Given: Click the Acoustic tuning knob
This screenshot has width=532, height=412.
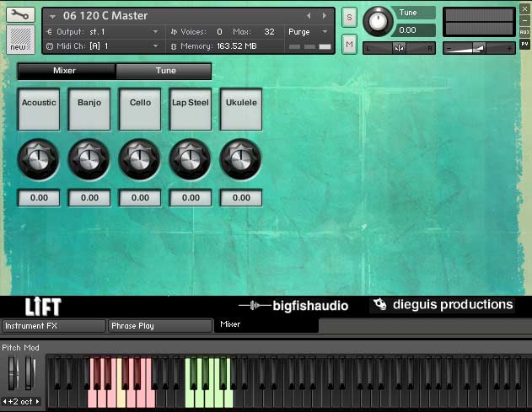Looking at the screenshot, I should (x=38, y=159).
